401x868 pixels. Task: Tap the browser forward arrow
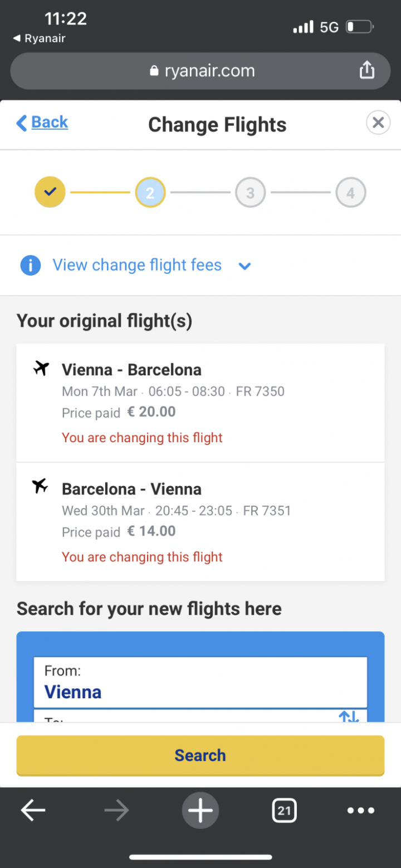click(116, 811)
